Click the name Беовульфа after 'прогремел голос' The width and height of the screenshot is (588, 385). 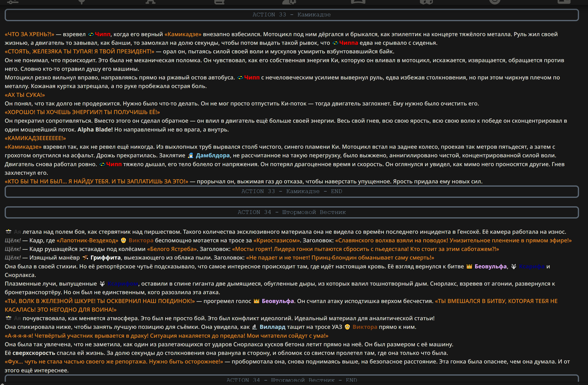(x=278, y=301)
